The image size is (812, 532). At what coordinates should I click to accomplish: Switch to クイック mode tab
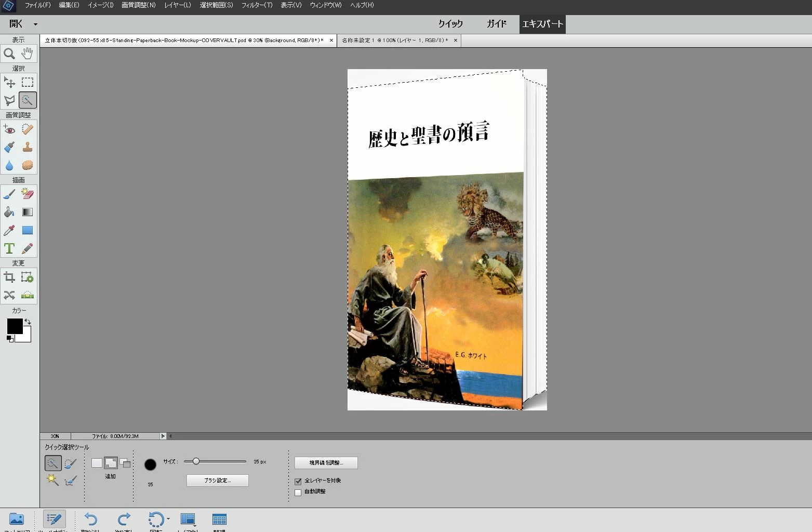[450, 24]
